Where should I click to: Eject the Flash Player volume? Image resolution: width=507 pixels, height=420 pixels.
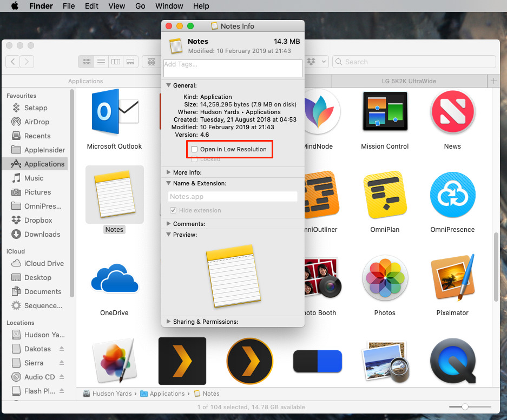pyautogui.click(x=62, y=391)
